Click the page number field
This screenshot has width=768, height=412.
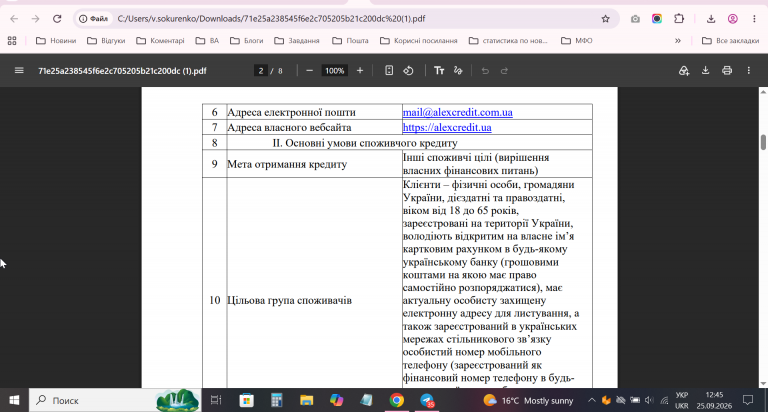pos(261,71)
